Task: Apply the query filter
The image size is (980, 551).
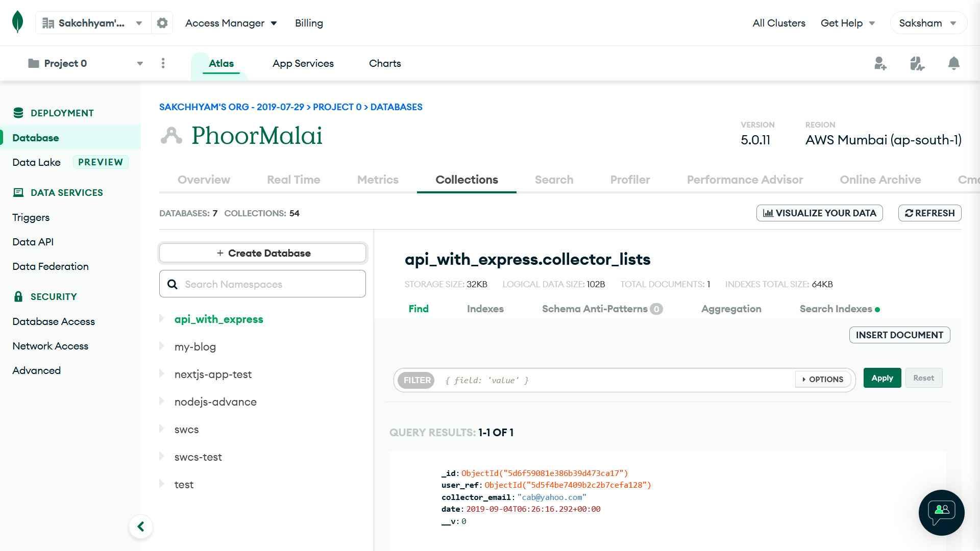Action: point(882,378)
